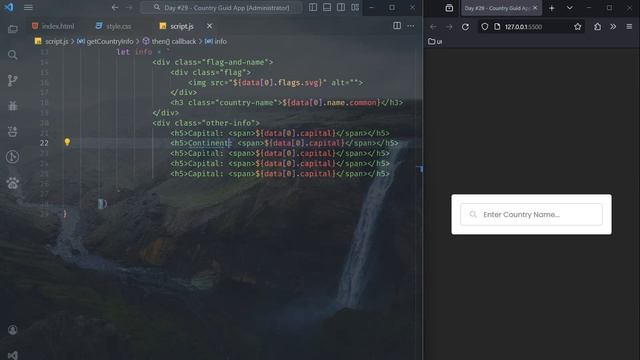Open the browser extensions puzzle icon
The height and width of the screenshot is (360, 640).
pos(598,27)
